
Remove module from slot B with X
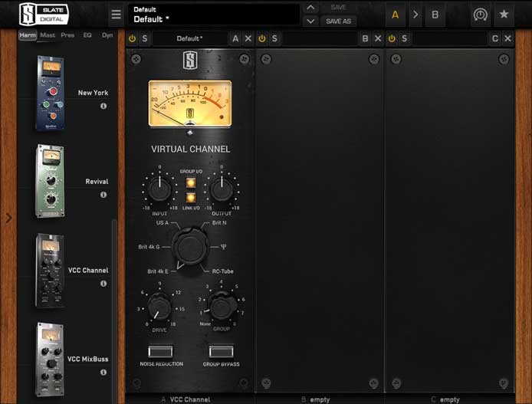(378, 38)
